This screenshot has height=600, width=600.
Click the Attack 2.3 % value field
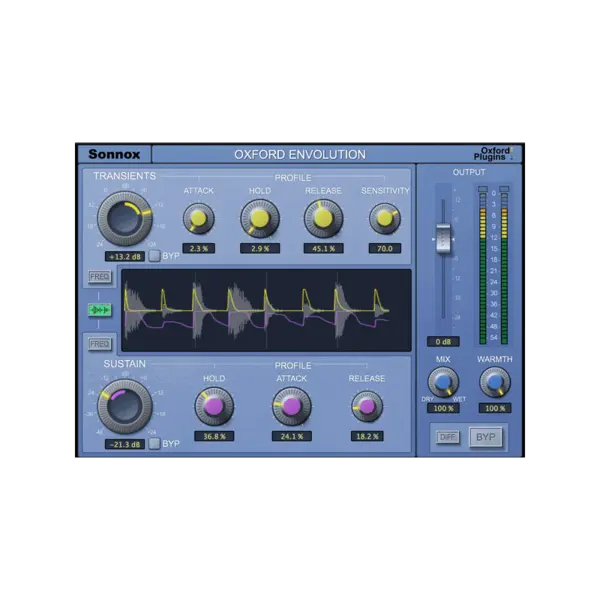199,248
